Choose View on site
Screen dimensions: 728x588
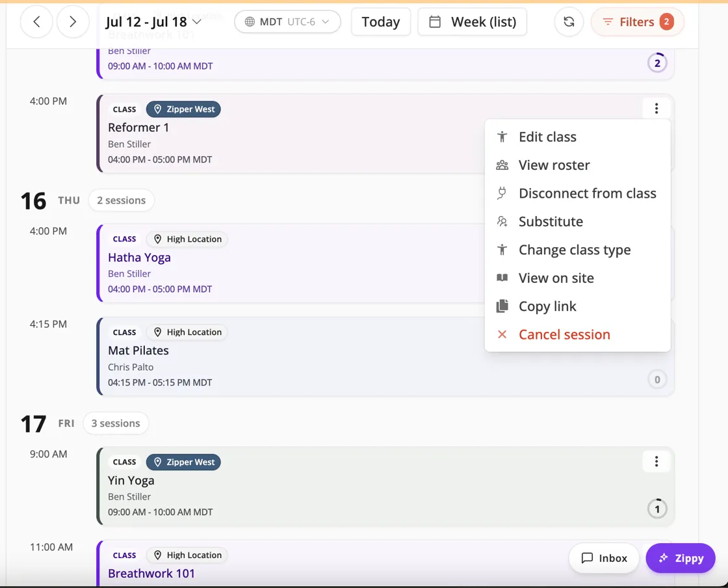click(x=577, y=278)
